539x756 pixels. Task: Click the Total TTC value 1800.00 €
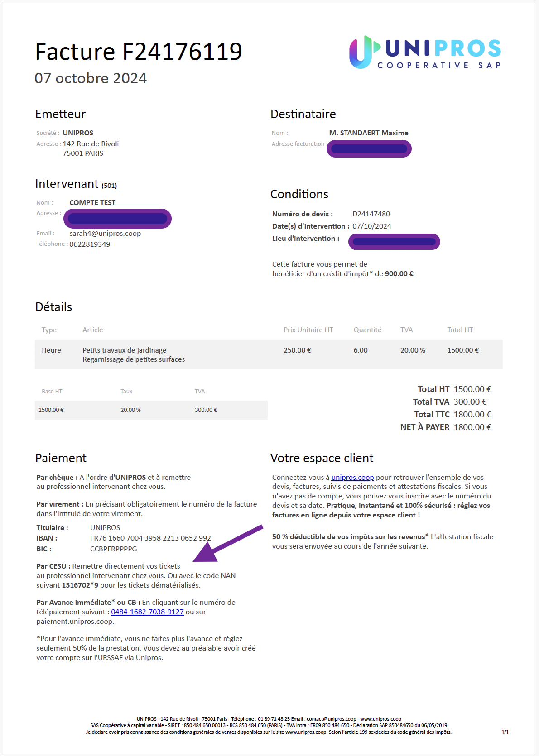point(472,415)
